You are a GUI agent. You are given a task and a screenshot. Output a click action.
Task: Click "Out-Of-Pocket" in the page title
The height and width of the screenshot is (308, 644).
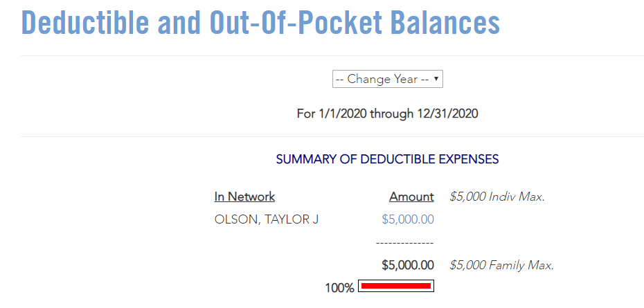click(x=295, y=23)
